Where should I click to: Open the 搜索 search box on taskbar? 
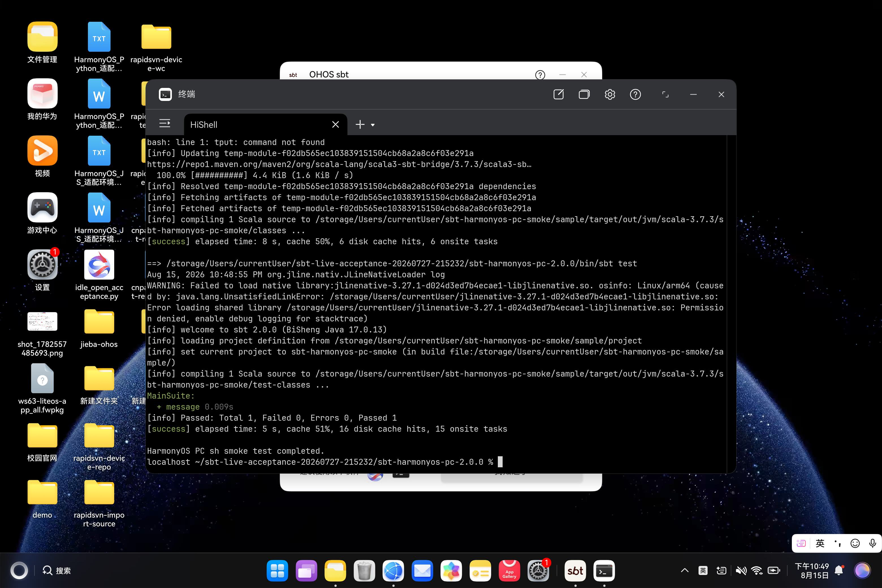pos(57,571)
